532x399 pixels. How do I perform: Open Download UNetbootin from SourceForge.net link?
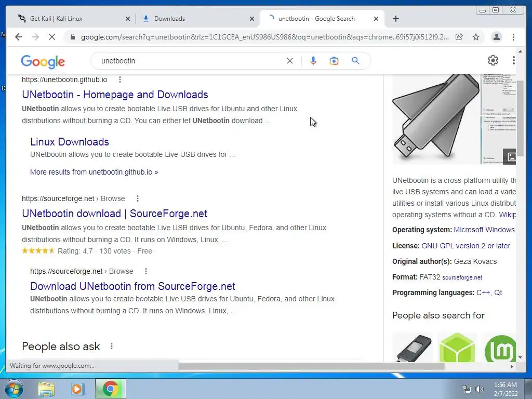(x=132, y=286)
